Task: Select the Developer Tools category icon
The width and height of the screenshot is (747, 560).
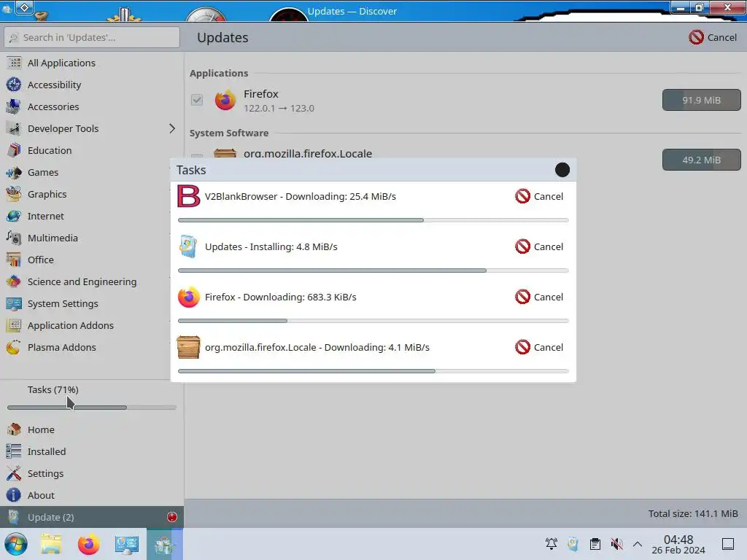Action: [x=14, y=128]
